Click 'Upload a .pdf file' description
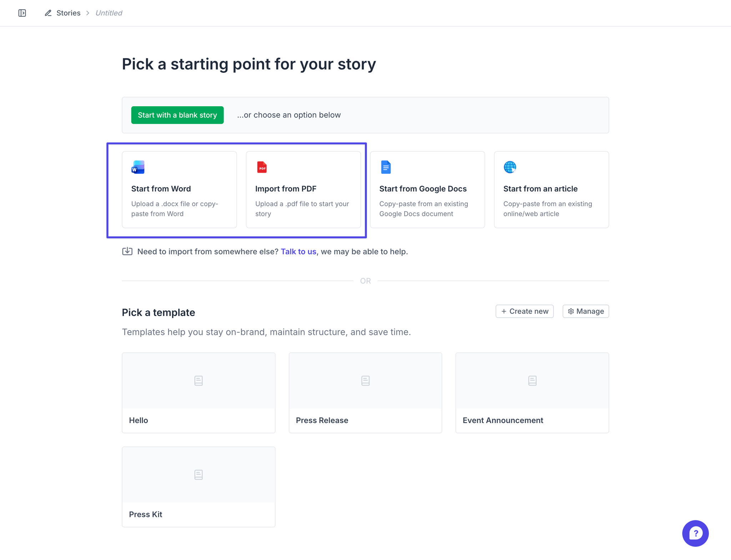Image resolution: width=731 pixels, height=560 pixels. pyautogui.click(x=302, y=209)
